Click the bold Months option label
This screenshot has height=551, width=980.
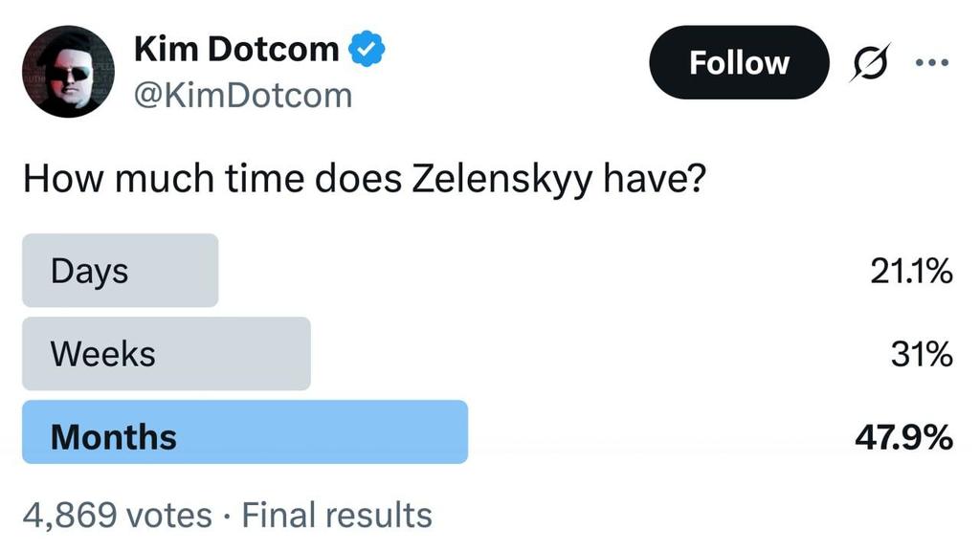[x=113, y=437]
